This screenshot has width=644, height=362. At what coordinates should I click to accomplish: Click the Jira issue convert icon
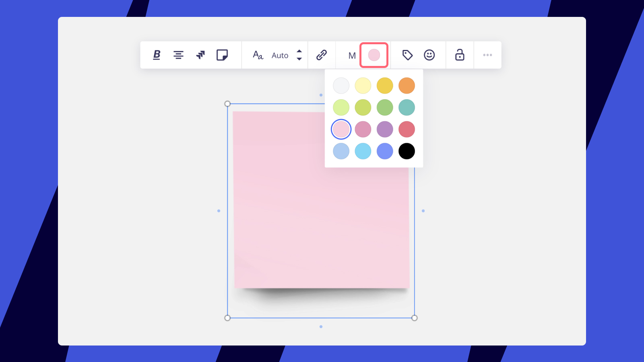pos(200,55)
